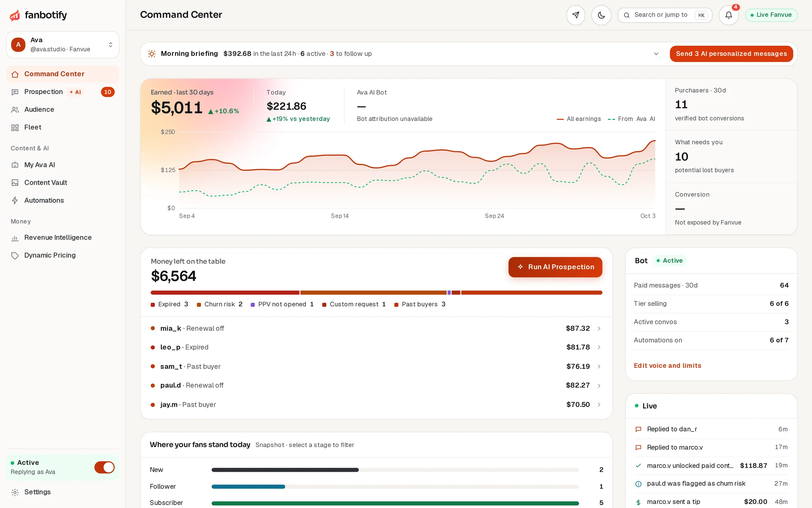Click Run AI Prospection button

[555, 267]
